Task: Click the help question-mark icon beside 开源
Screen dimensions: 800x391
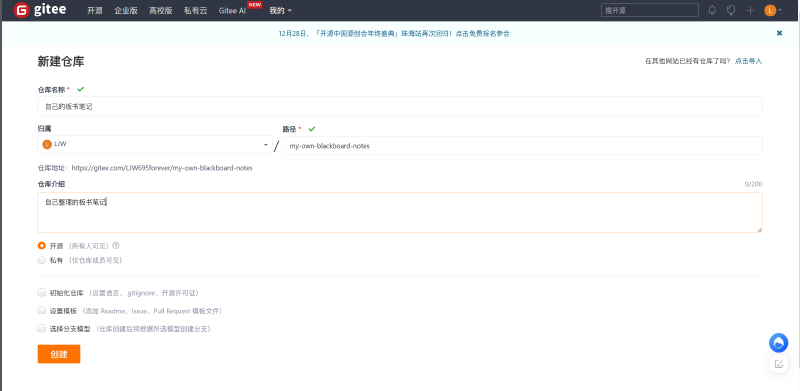Action: (x=116, y=246)
